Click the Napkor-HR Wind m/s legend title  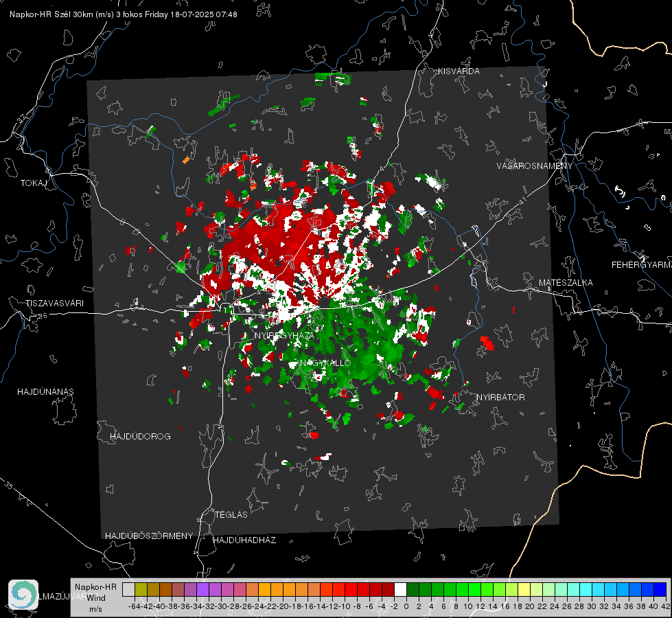[x=95, y=598]
